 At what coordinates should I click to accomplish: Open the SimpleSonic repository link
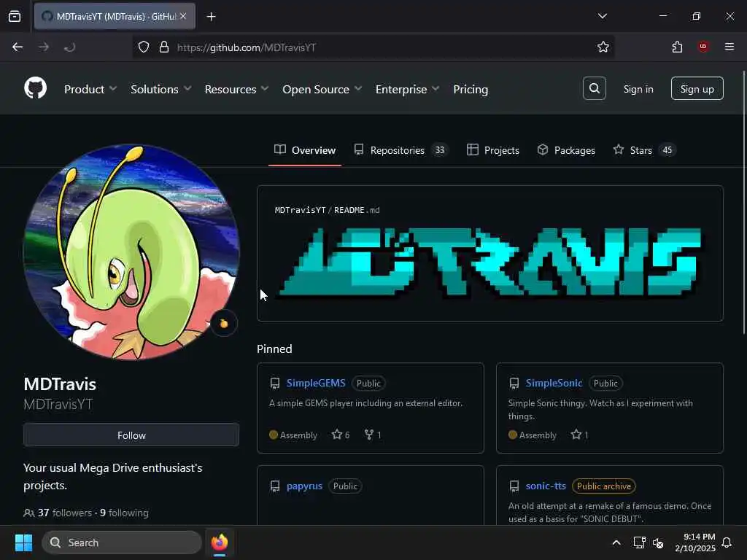tap(554, 383)
